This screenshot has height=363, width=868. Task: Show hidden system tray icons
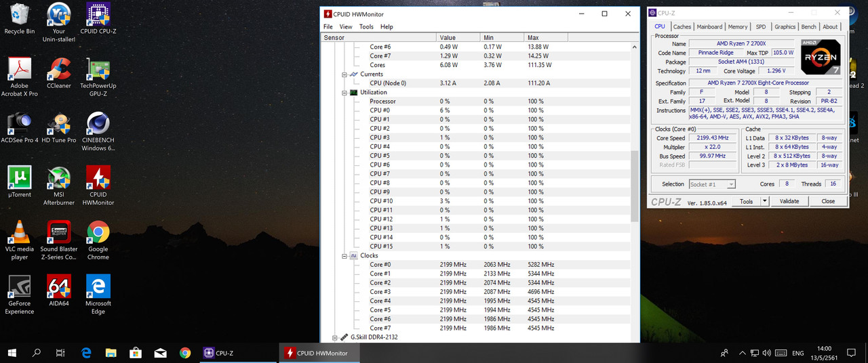tap(742, 353)
